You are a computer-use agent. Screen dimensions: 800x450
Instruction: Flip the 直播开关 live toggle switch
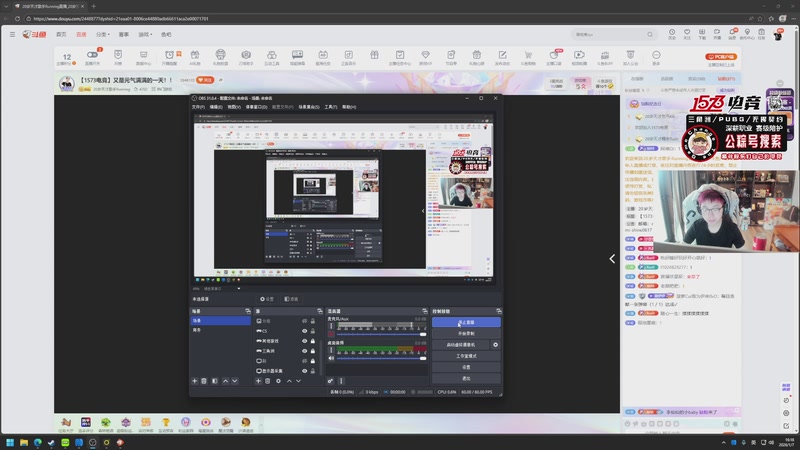[92, 55]
